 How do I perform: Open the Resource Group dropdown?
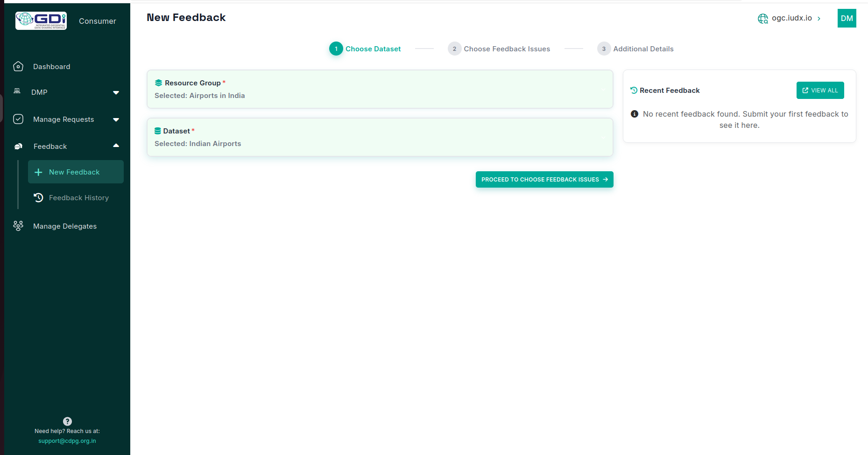click(380, 89)
